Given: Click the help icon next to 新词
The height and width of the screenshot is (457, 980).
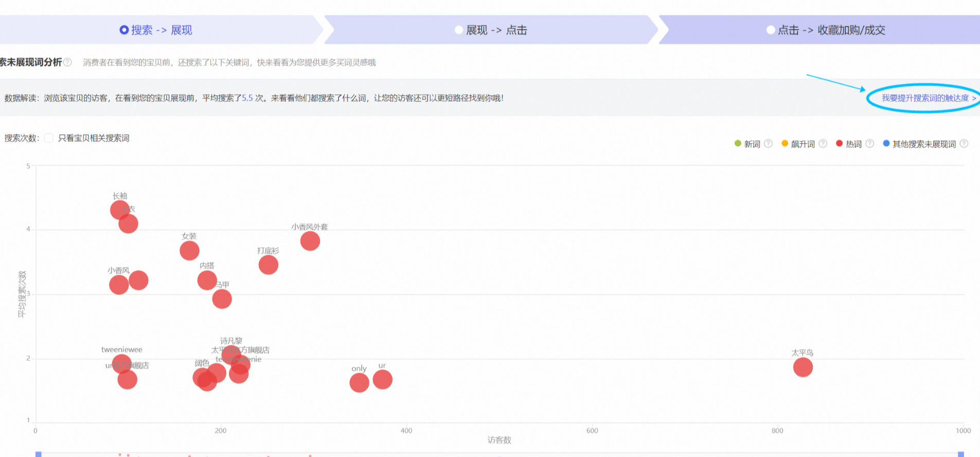Looking at the screenshot, I should pos(768,144).
